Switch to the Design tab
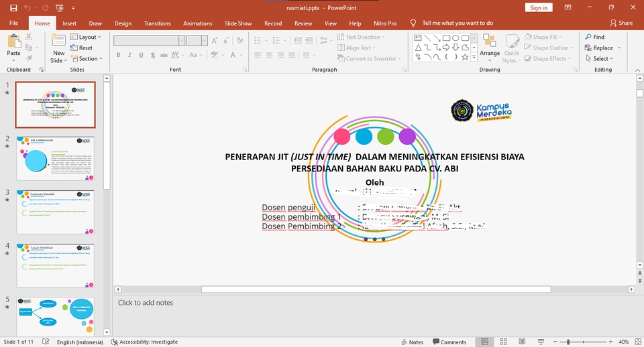This screenshot has width=644, height=347. point(123,23)
